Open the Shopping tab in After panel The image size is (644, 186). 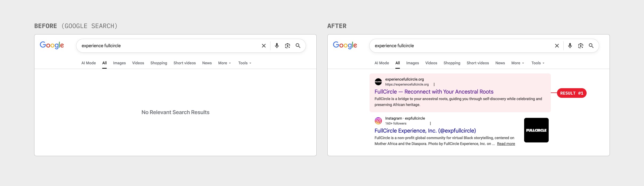pyautogui.click(x=452, y=63)
